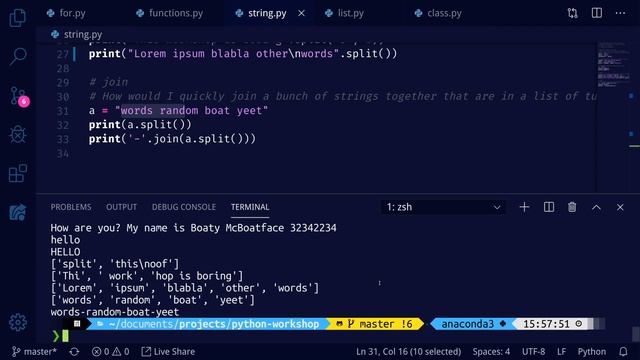Click the Lorem ipsum print statement
The height and width of the screenshot is (360, 640).
(243, 54)
